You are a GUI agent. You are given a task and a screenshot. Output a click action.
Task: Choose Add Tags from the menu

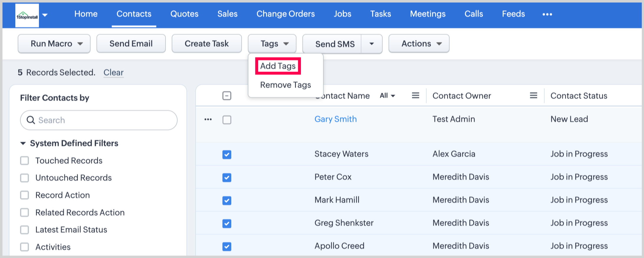pyautogui.click(x=278, y=66)
